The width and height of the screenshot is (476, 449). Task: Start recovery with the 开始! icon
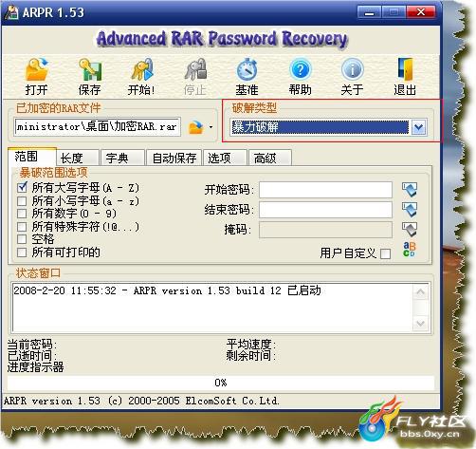pyautogui.click(x=142, y=69)
